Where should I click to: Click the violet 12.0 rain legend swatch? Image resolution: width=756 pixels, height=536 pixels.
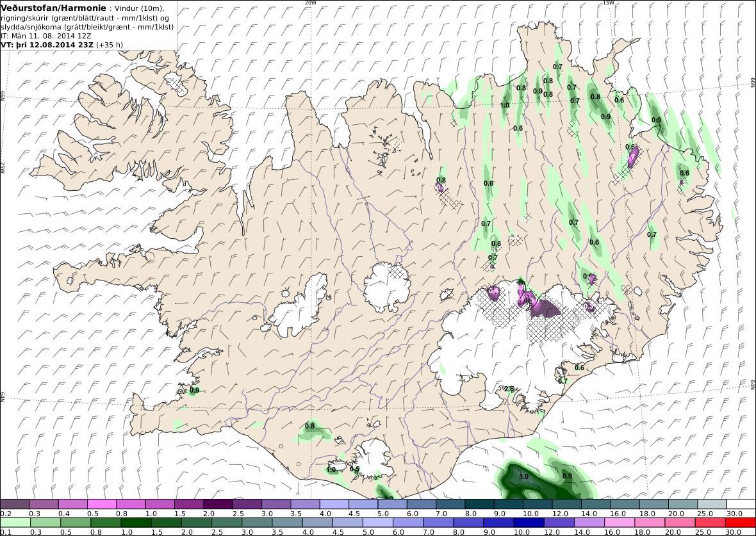(559, 523)
